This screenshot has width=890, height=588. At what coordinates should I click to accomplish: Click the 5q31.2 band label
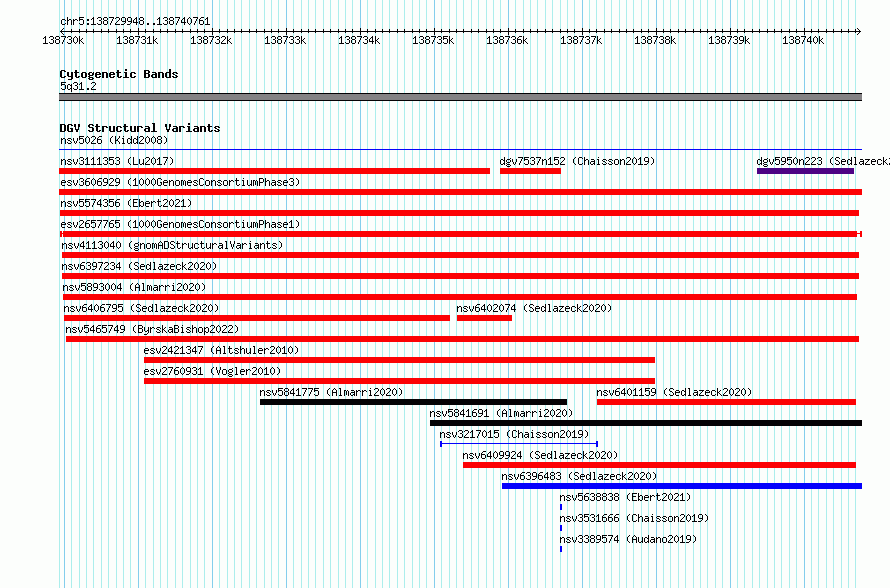[x=78, y=86]
